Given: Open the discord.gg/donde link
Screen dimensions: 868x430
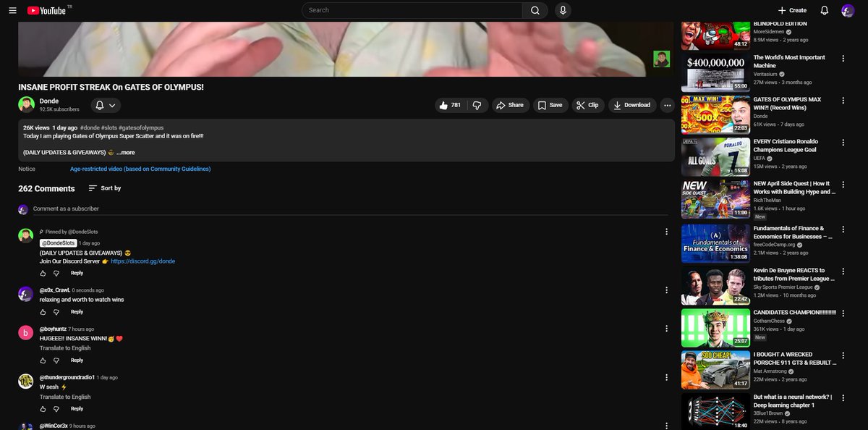Looking at the screenshot, I should click(143, 261).
